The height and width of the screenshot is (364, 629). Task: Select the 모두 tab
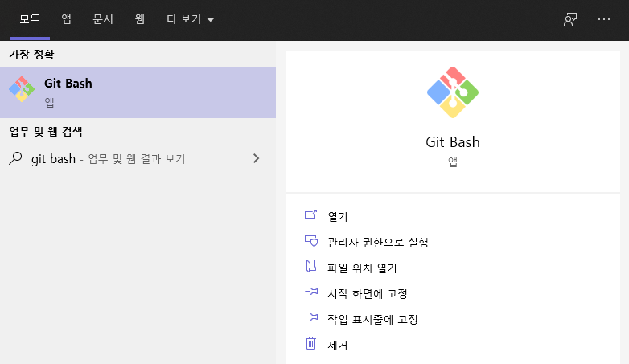coord(30,19)
